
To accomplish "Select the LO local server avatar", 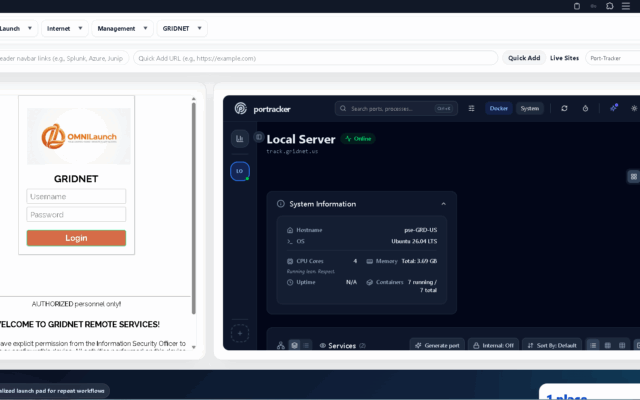I will [x=240, y=171].
